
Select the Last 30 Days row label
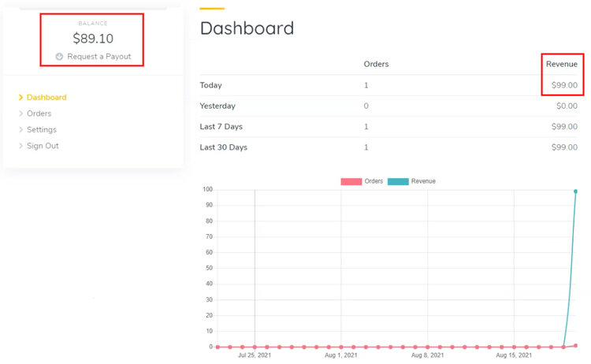(x=224, y=147)
